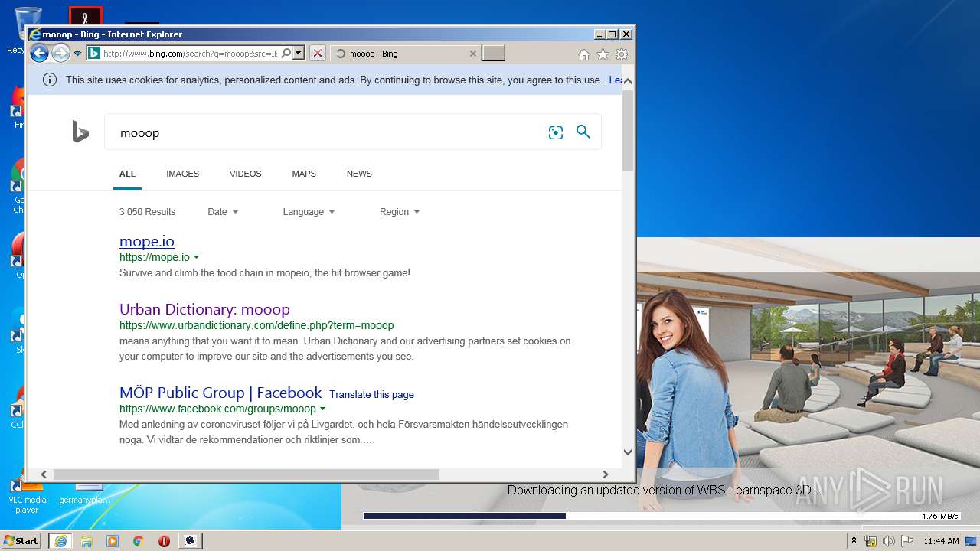Image resolution: width=980 pixels, height=551 pixels.
Task: Click the WBS Learnspace download progress bar
Action: (661, 516)
